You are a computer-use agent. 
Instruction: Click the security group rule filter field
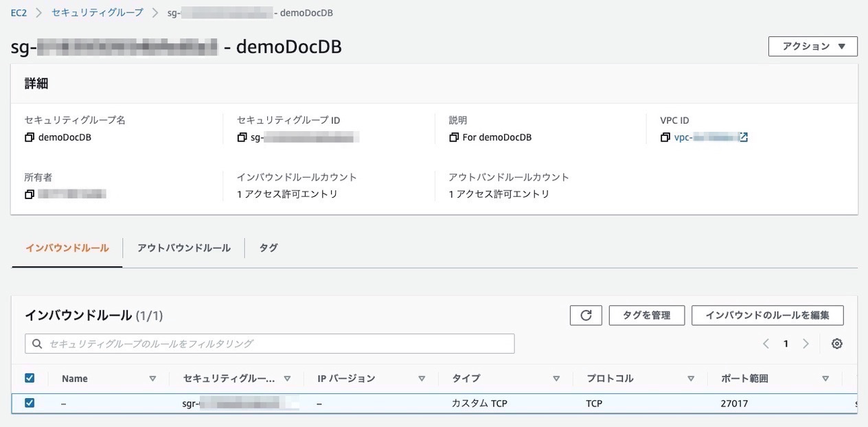pos(269,343)
